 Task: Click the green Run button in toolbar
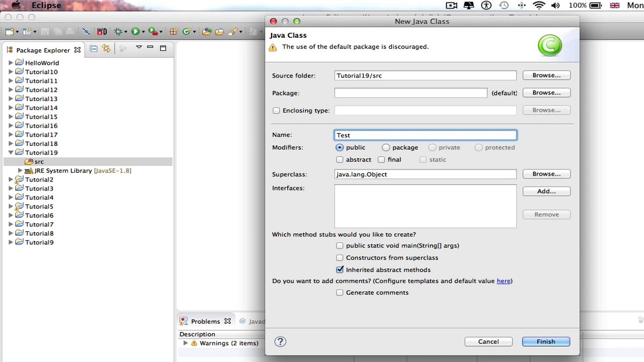coord(135,32)
